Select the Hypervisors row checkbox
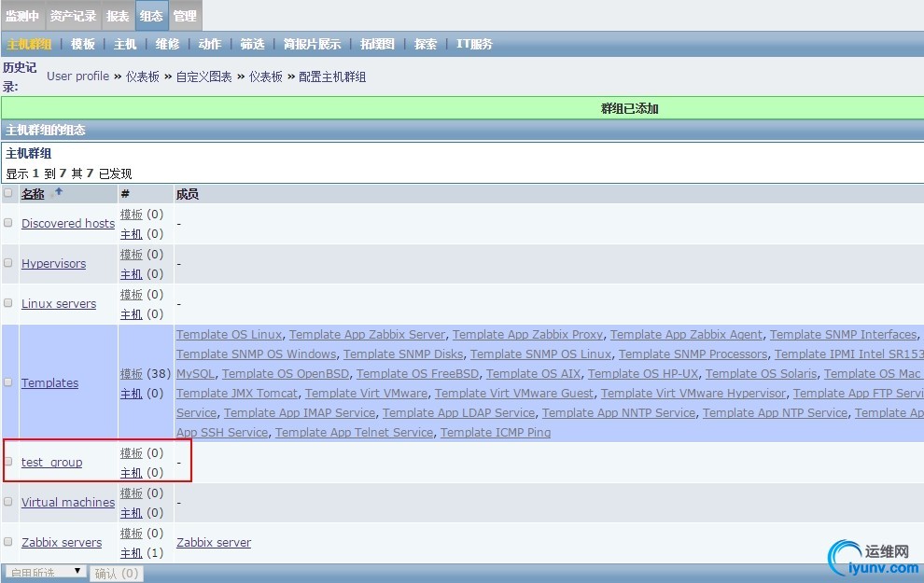 [x=8, y=263]
